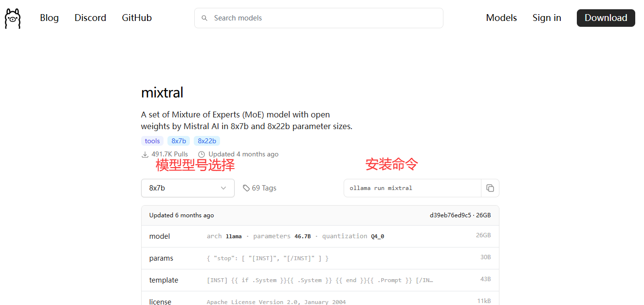Focus the Search models field
Viewport: 644px width, 305px height.
[x=319, y=18]
